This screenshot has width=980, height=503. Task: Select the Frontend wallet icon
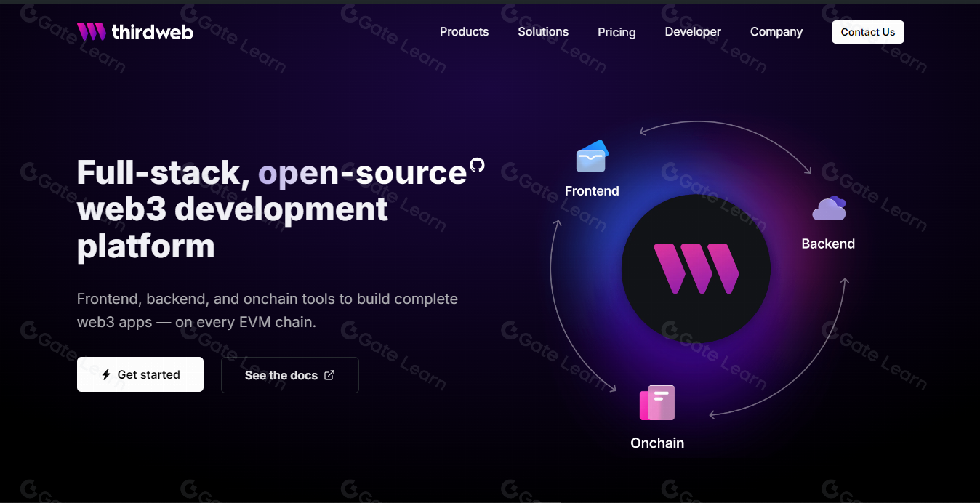pyautogui.click(x=592, y=156)
